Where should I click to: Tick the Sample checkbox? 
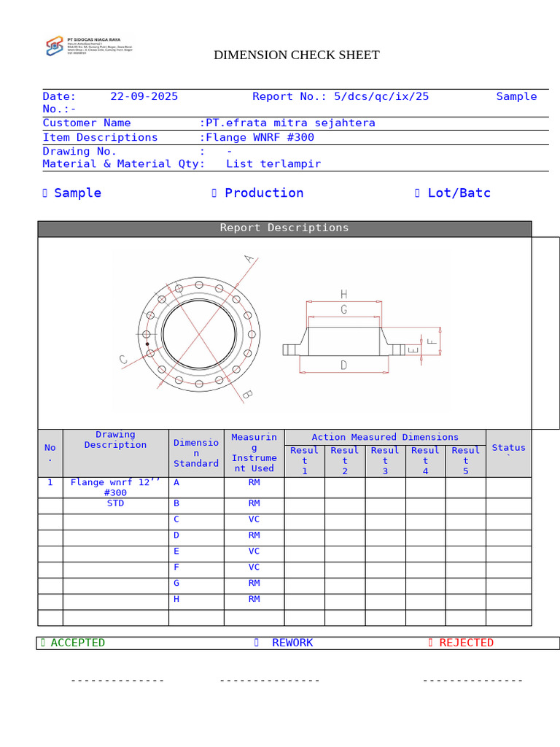tap(44, 193)
